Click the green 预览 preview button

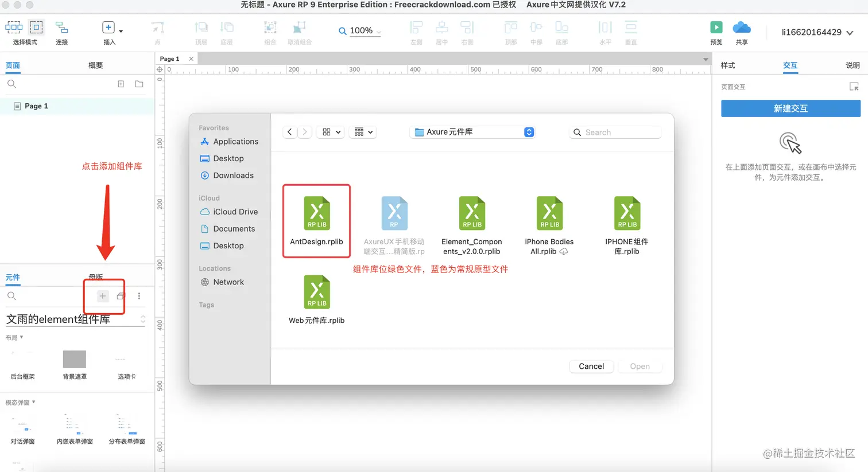[x=716, y=27]
